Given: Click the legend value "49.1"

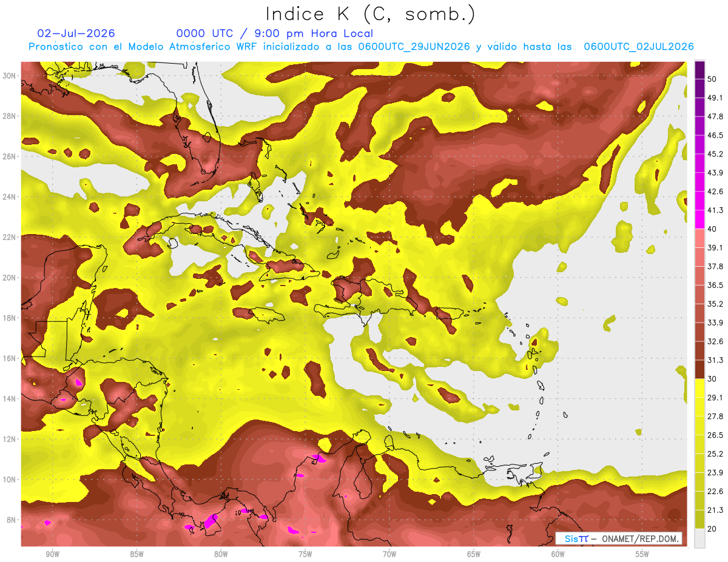Looking at the screenshot, I should pyautogui.click(x=715, y=98).
